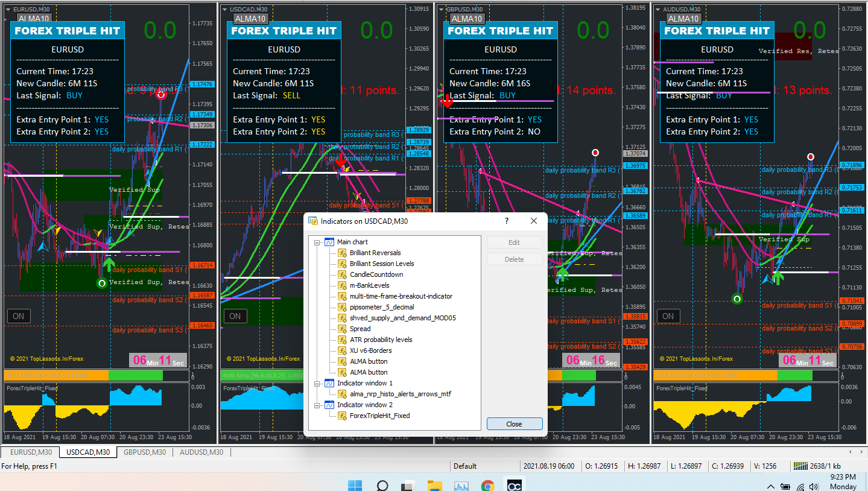Toggle the ON button on the USDCAD chart
This screenshot has width=868, height=491.
point(235,316)
